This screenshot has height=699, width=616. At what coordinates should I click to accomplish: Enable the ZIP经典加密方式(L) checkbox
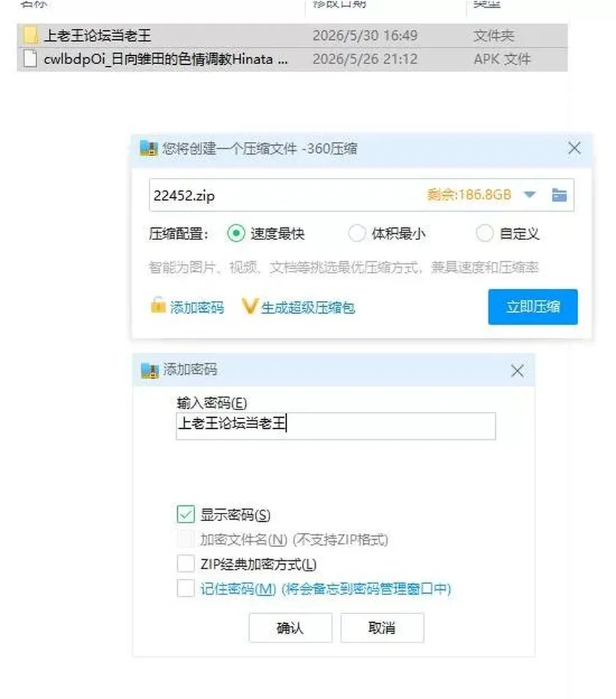click(186, 564)
